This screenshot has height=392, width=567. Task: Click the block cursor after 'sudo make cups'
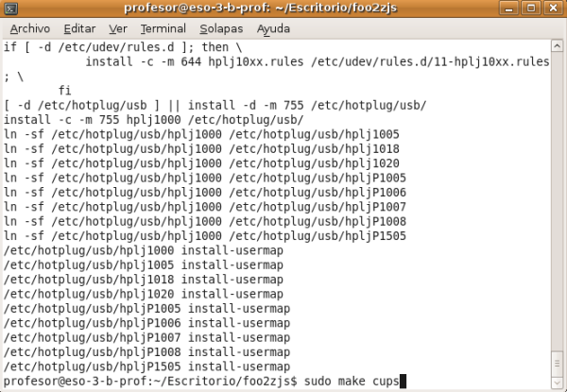[x=403, y=381]
